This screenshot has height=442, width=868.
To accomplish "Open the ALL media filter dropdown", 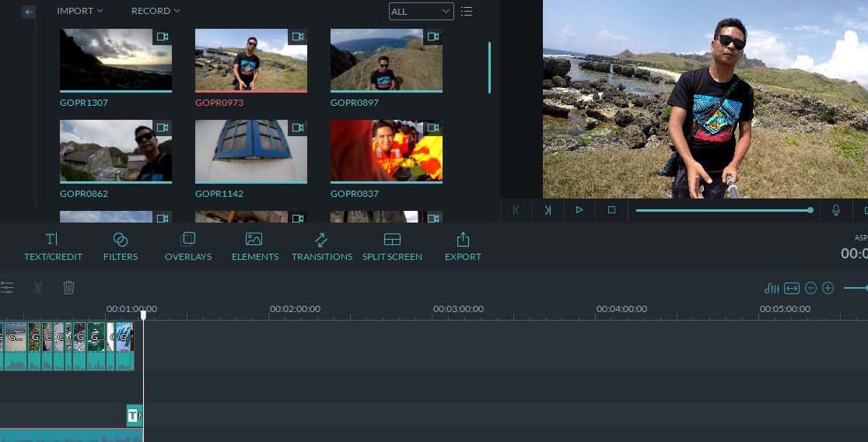I will tap(421, 12).
